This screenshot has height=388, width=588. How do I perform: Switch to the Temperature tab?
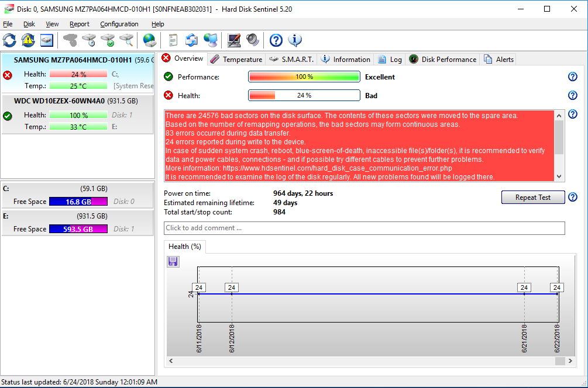[236, 59]
